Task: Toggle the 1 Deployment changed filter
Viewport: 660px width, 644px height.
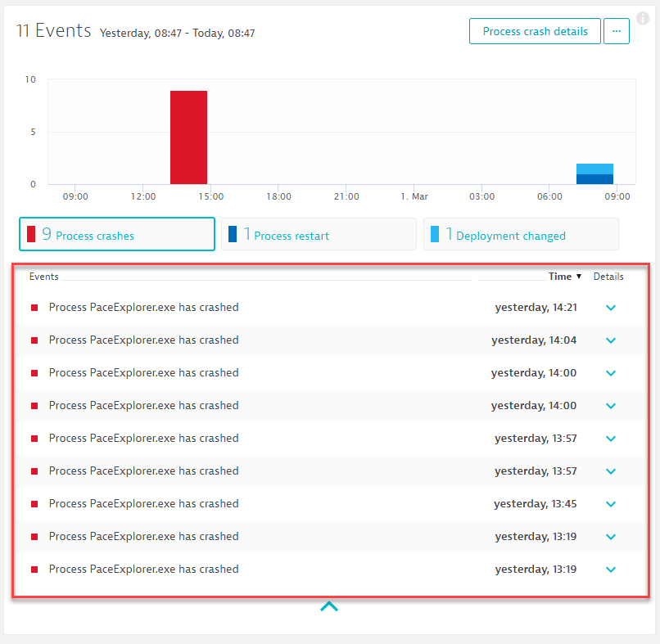Action: (521, 234)
